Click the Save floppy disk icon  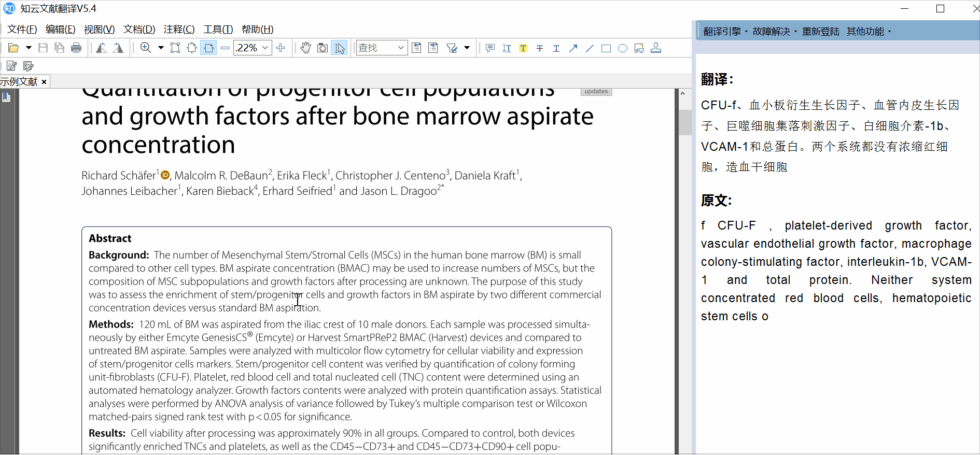pyautogui.click(x=43, y=48)
